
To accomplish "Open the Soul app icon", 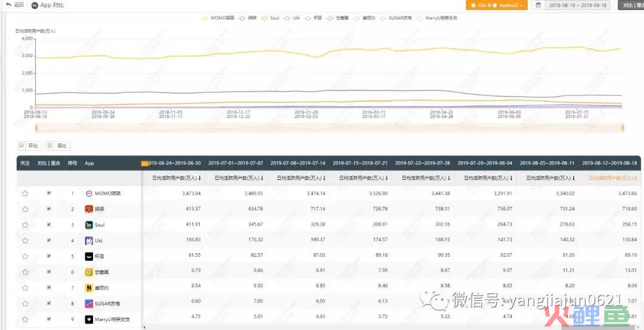I will (88, 225).
